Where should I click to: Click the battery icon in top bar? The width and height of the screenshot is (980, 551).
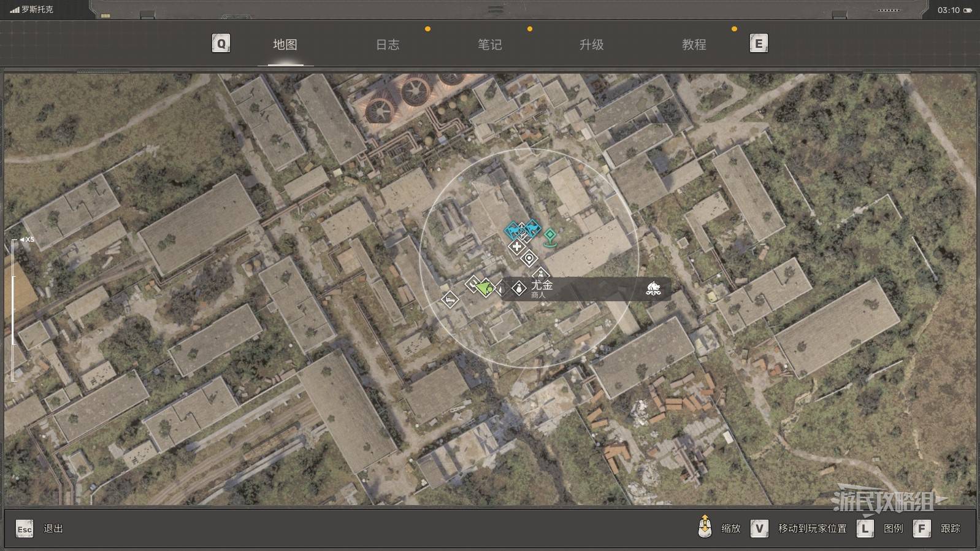pos(968,10)
